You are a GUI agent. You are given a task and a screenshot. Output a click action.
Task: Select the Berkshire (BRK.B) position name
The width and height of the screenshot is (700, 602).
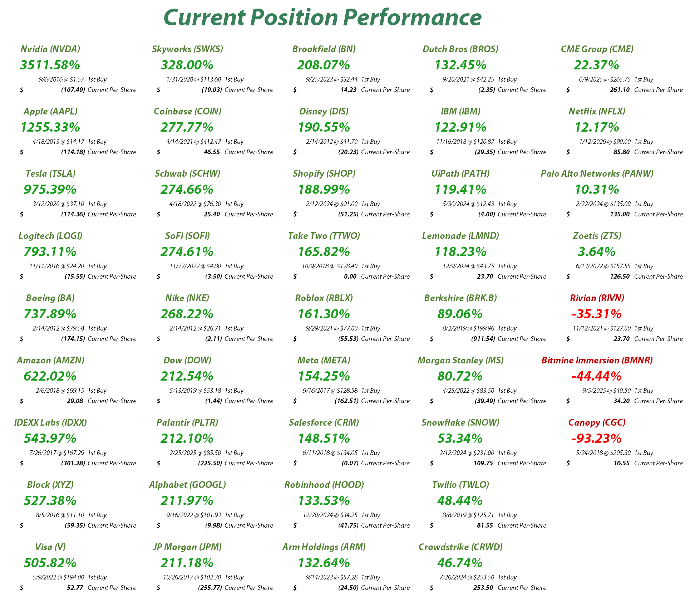[460, 298]
